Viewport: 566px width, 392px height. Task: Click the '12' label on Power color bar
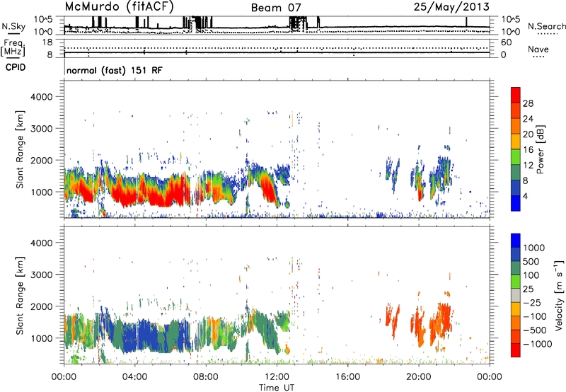point(528,166)
